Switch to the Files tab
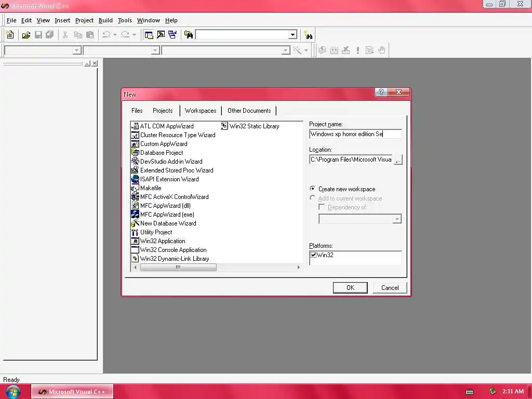532x399 pixels. (137, 111)
